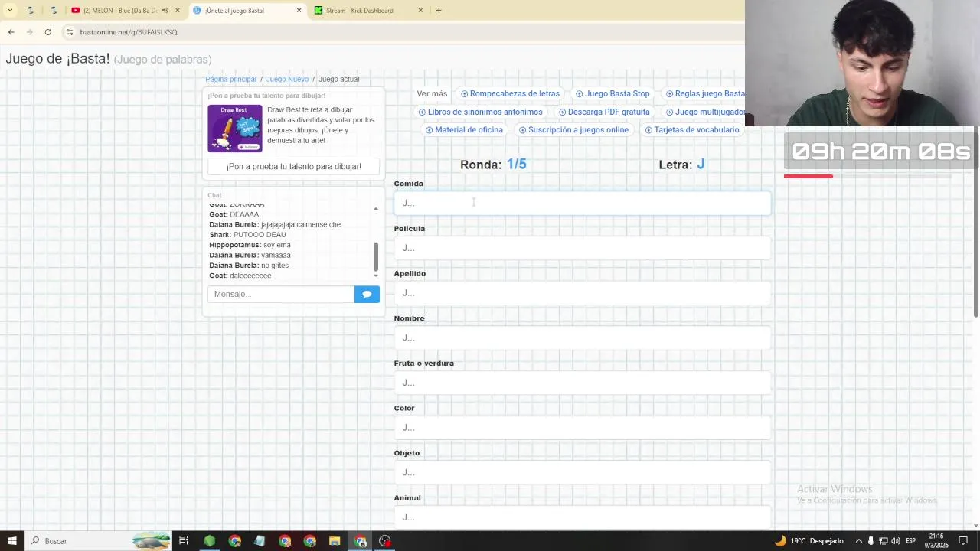Open Reglas juego Basta link

click(705, 93)
